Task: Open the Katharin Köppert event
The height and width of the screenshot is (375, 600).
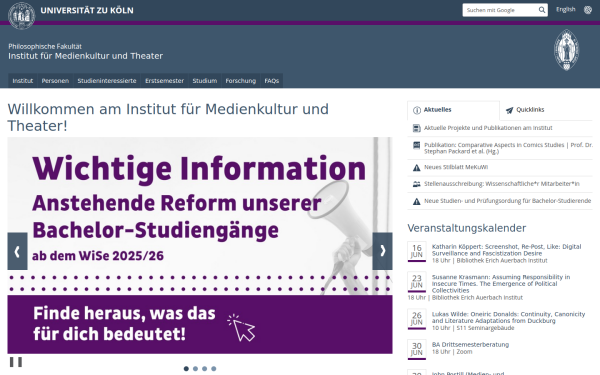Action: [x=506, y=250]
